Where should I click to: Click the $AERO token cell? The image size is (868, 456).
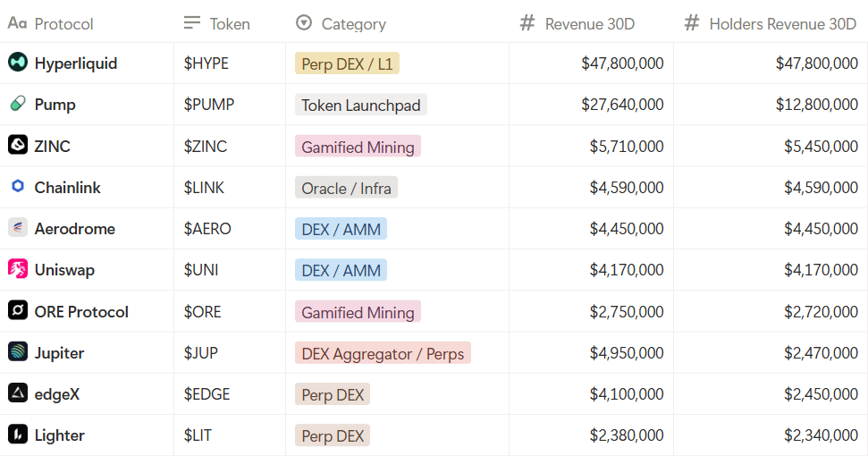pos(230,228)
